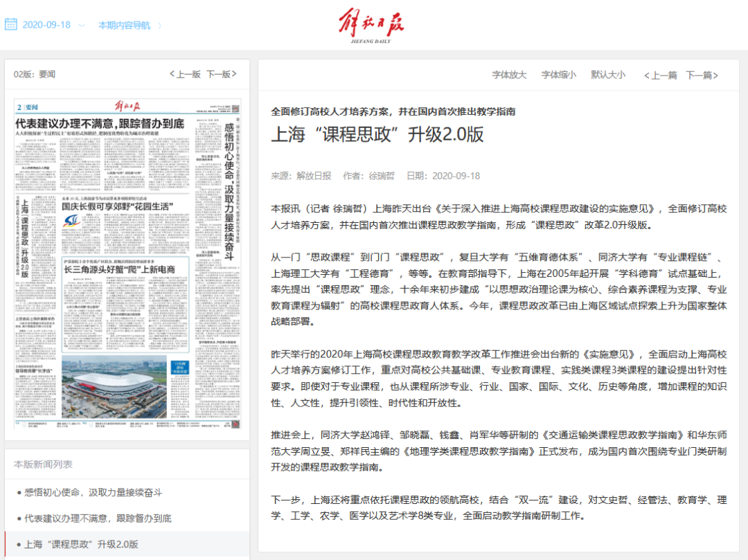Open next article 下一篇
The height and width of the screenshot is (560, 748).
point(702,75)
